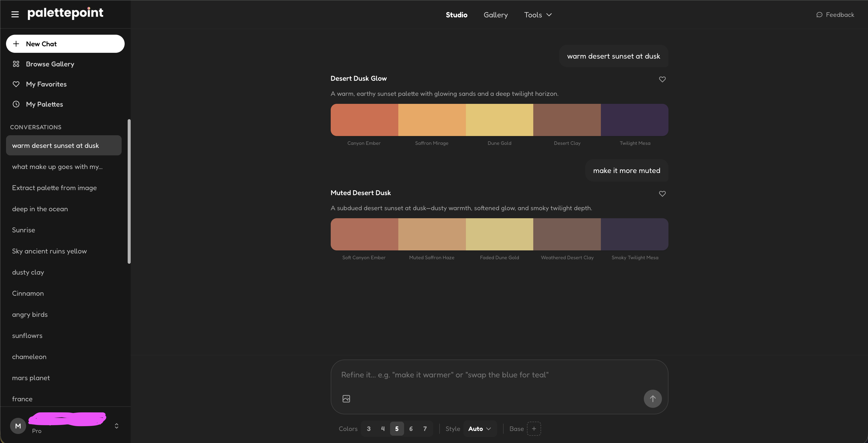Click the image upload icon in input box
The width and height of the screenshot is (868, 443).
[x=346, y=399]
